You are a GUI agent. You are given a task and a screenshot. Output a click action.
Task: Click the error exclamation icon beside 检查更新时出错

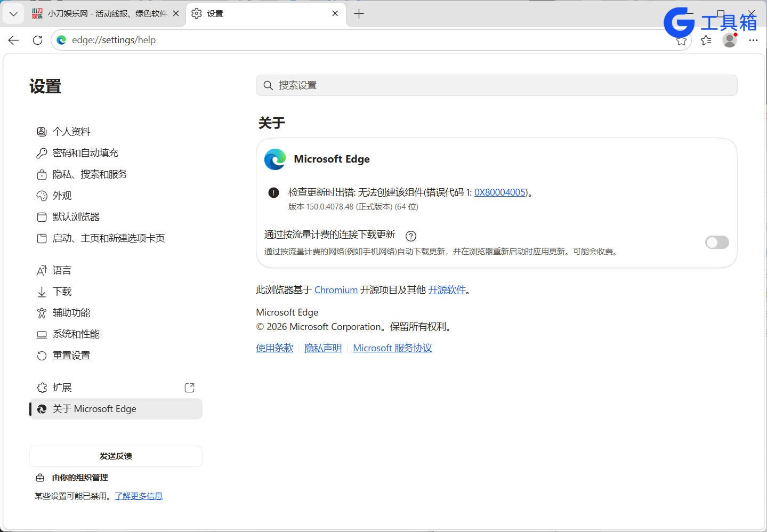click(273, 192)
